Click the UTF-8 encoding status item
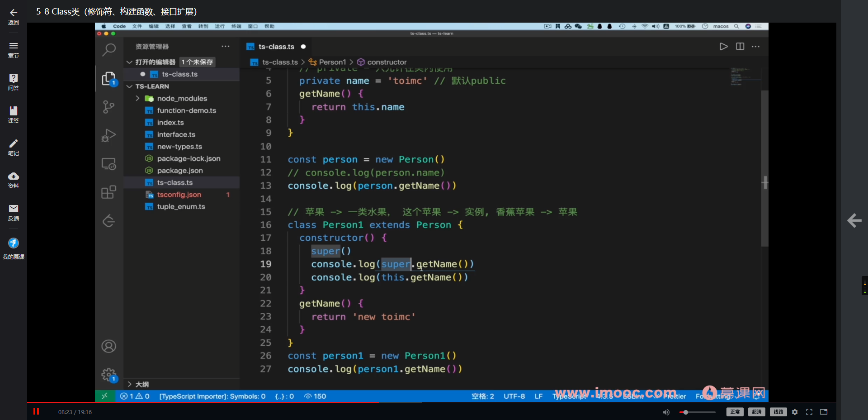 (x=514, y=396)
